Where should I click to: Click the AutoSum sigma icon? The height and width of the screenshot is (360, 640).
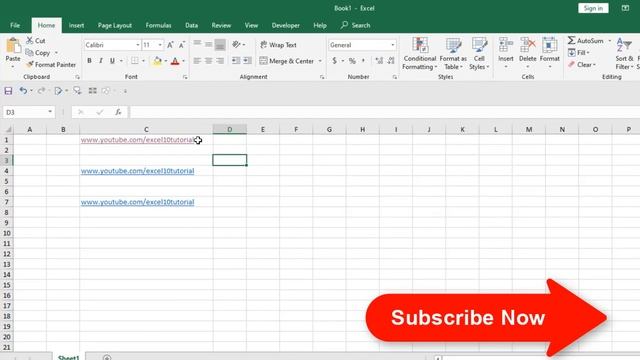(x=571, y=40)
